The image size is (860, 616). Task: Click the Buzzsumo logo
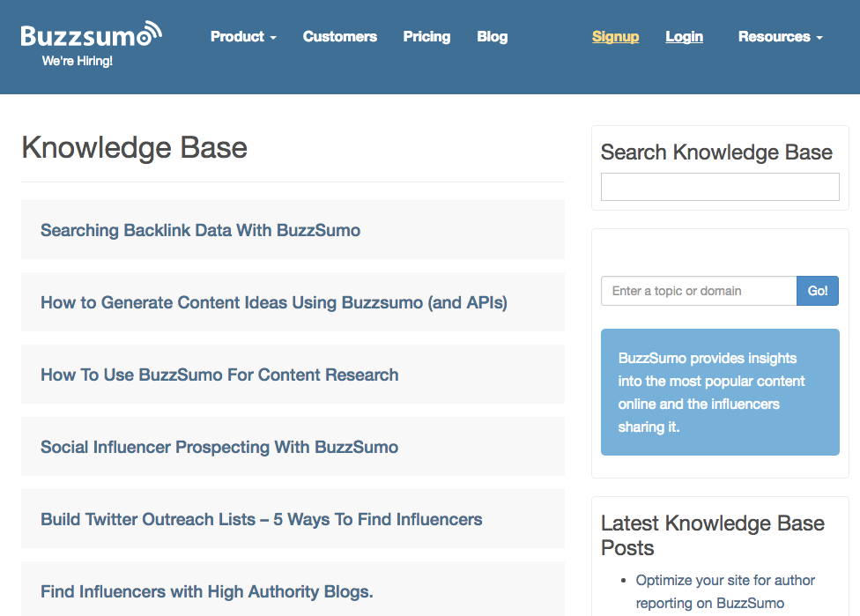click(91, 34)
